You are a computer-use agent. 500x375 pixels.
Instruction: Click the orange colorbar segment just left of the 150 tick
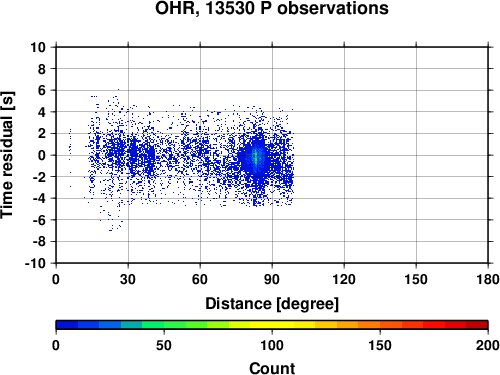tap(369, 325)
